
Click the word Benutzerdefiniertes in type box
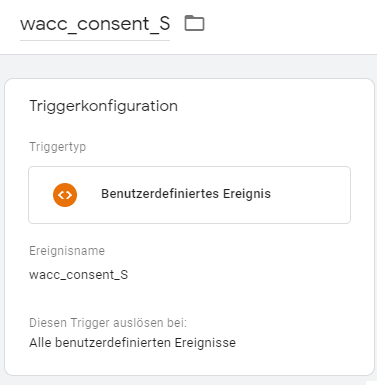point(160,193)
